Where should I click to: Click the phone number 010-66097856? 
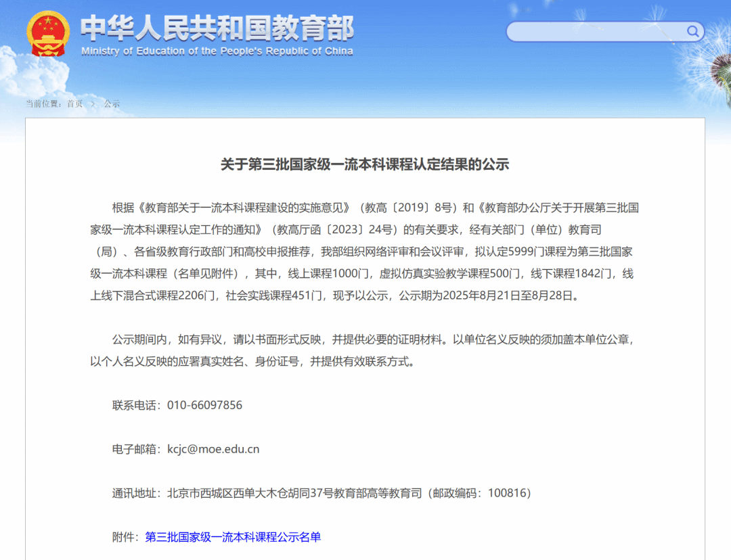(204, 405)
